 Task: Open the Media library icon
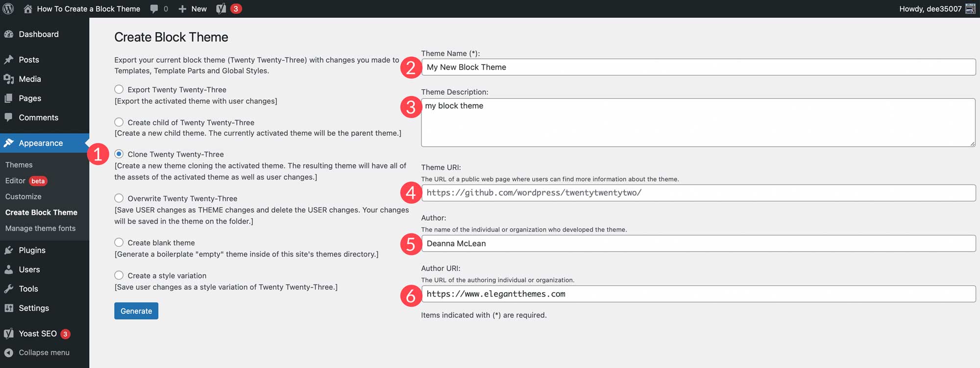(9, 79)
